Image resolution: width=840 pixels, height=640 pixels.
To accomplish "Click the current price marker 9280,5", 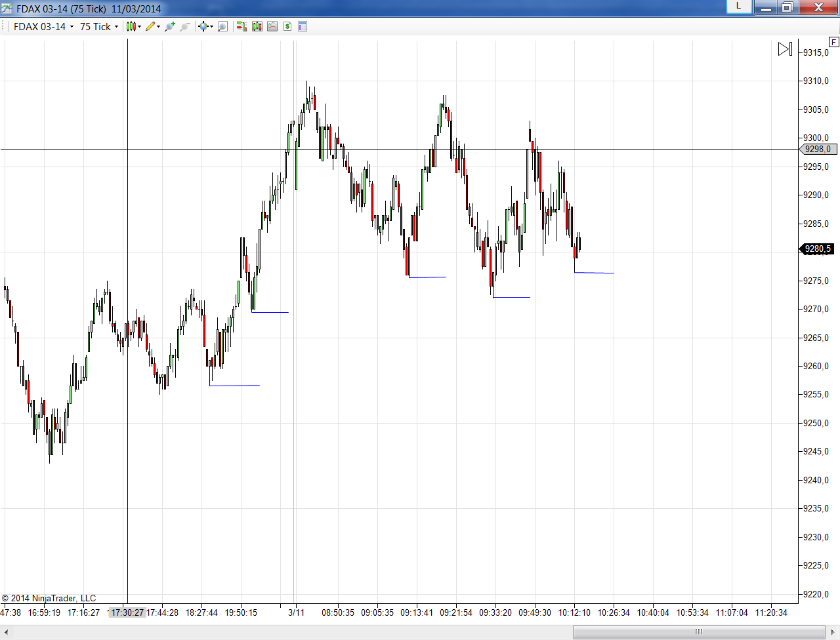I will tap(817, 249).
